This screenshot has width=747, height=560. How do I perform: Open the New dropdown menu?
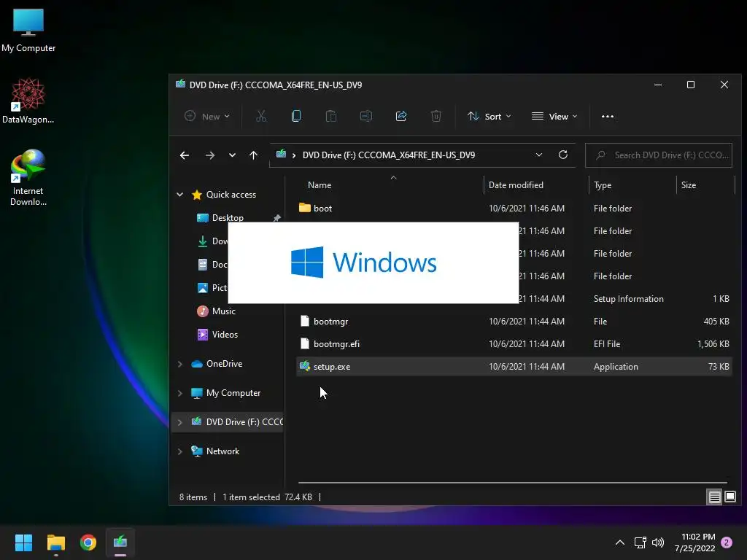point(206,116)
